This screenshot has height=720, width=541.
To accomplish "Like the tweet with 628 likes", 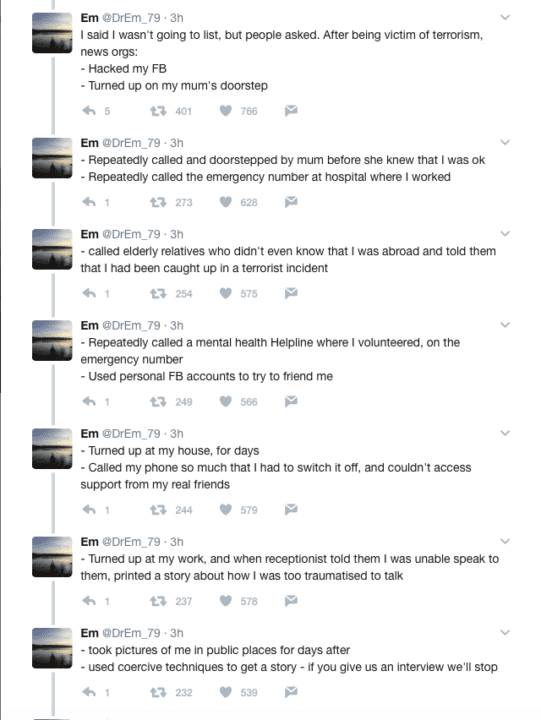I will point(225,202).
